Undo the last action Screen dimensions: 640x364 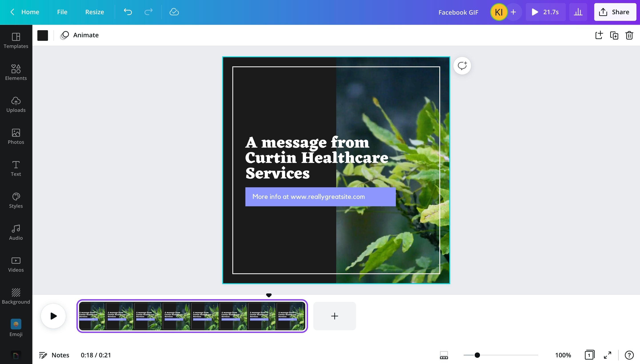(x=127, y=12)
